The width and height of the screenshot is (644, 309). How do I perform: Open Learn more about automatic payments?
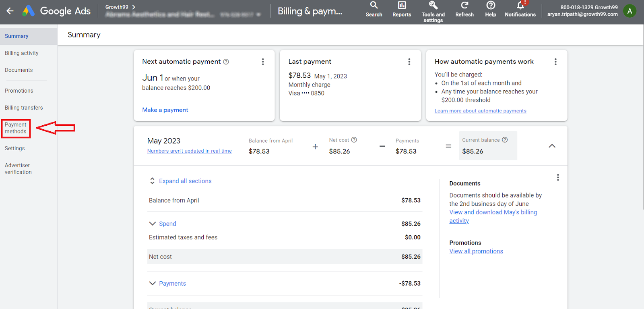coord(481,111)
